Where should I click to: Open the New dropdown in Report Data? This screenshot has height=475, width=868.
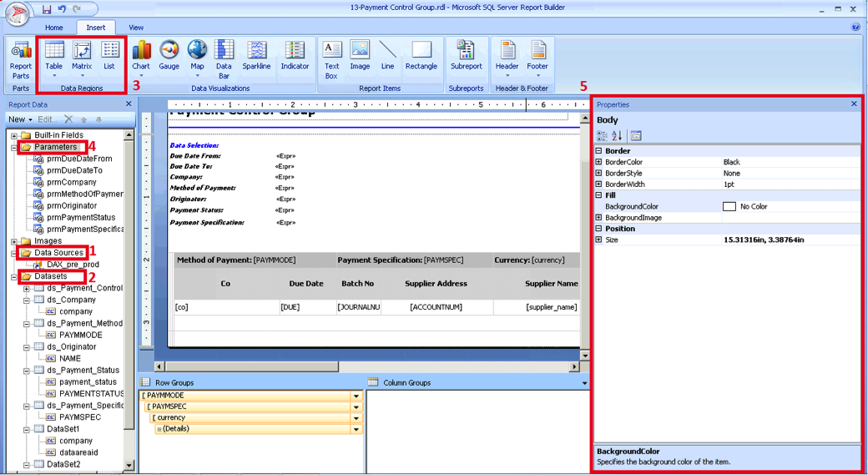(20, 119)
